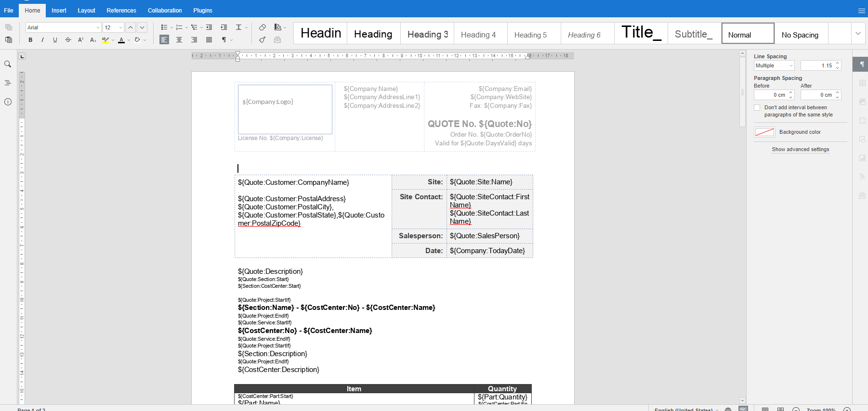Click the paragraph background color swatch
This screenshot has height=411, width=868.
click(x=764, y=132)
